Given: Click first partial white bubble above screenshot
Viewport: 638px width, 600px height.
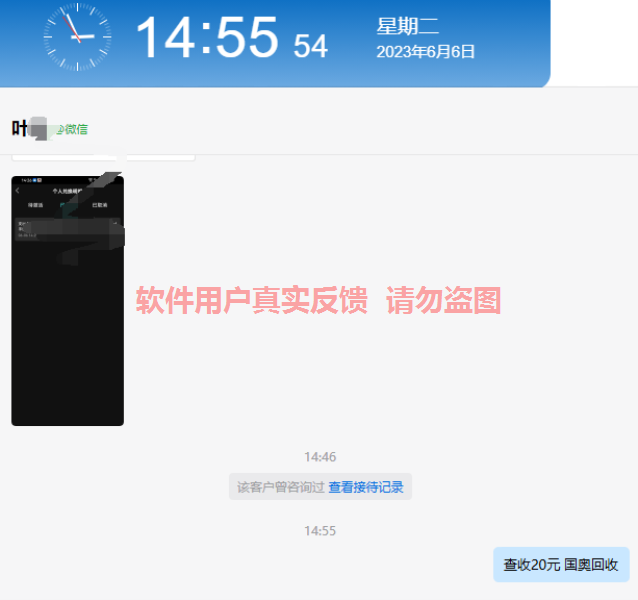Looking at the screenshot, I should tap(65, 157).
